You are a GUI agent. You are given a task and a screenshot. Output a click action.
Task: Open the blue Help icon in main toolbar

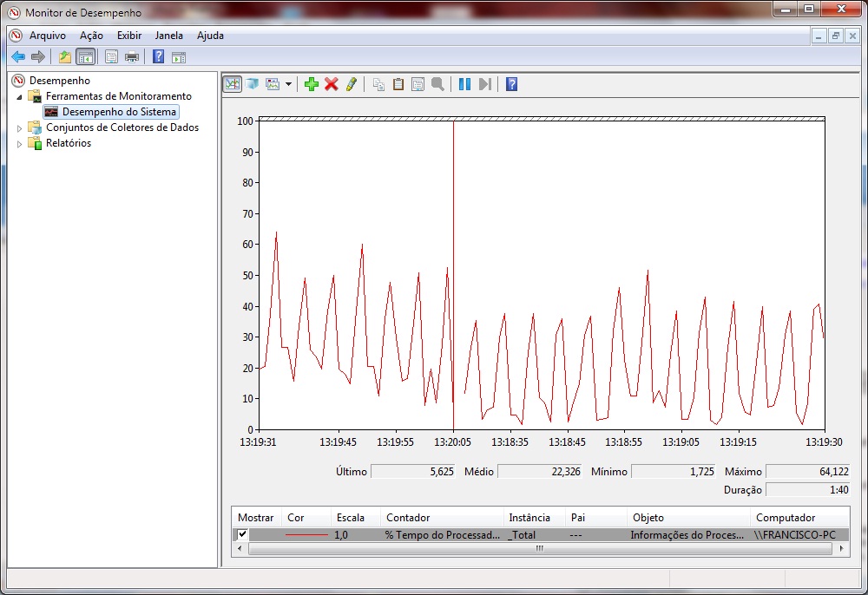pos(158,56)
